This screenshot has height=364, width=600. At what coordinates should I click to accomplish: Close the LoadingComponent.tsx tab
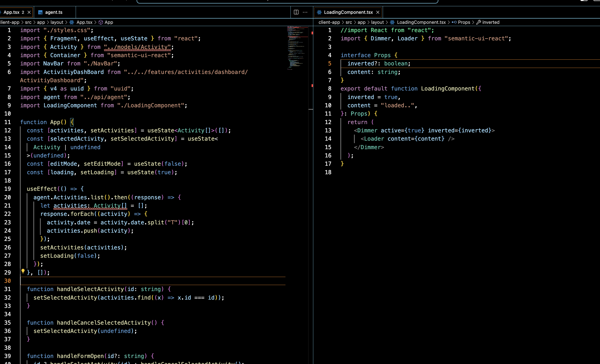pyautogui.click(x=378, y=12)
